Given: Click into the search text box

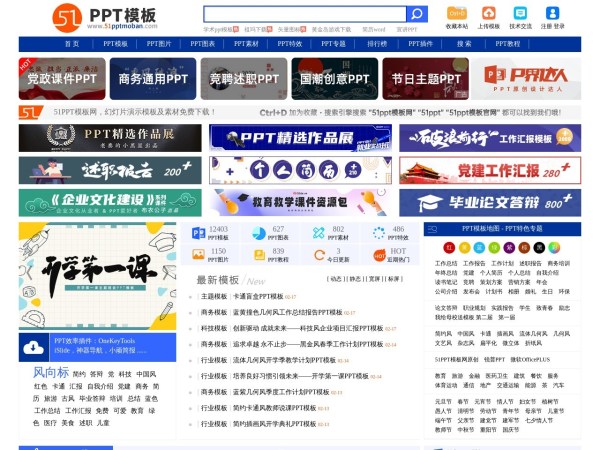Looking at the screenshot, I should click(304, 14).
